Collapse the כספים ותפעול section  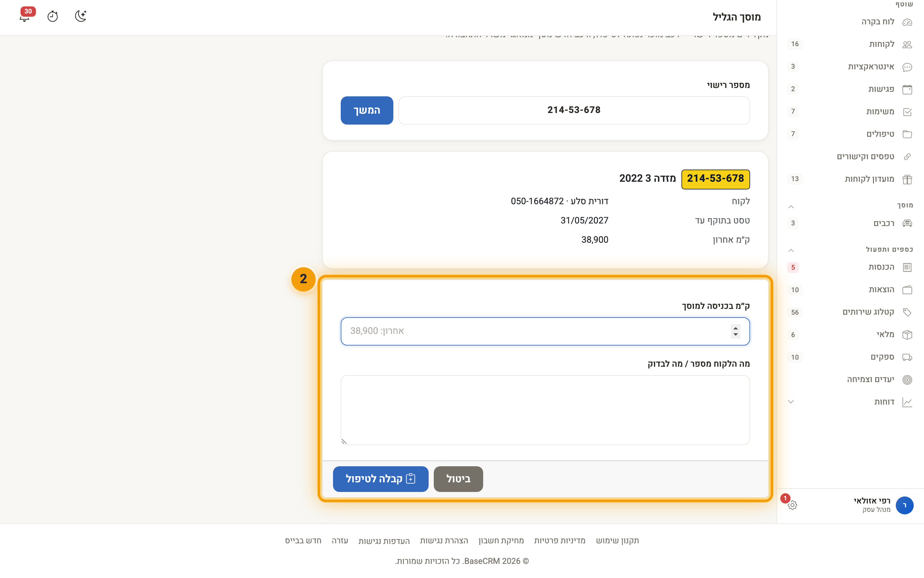(791, 250)
